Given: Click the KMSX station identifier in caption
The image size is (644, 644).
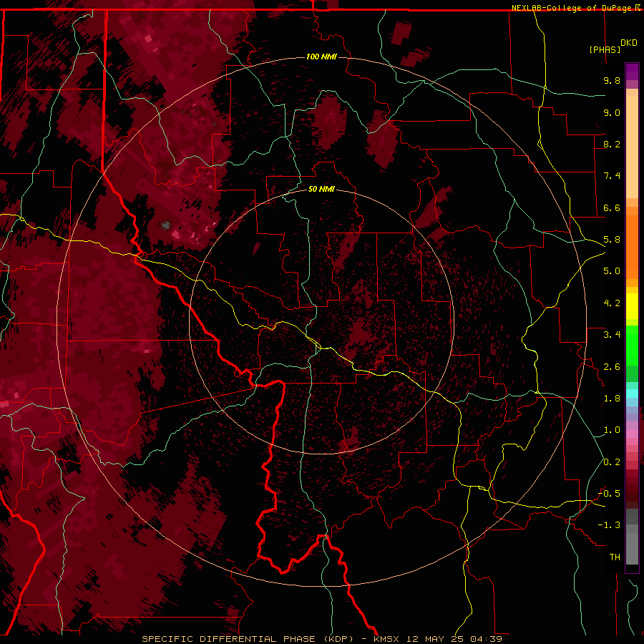Looking at the screenshot, I should (386, 639).
